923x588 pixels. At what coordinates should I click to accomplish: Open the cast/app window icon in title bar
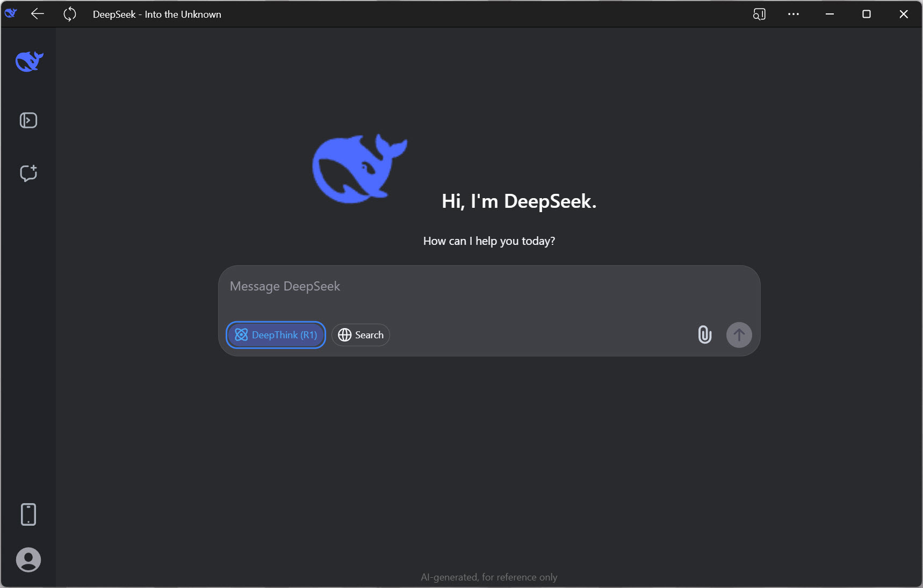pyautogui.click(x=759, y=14)
